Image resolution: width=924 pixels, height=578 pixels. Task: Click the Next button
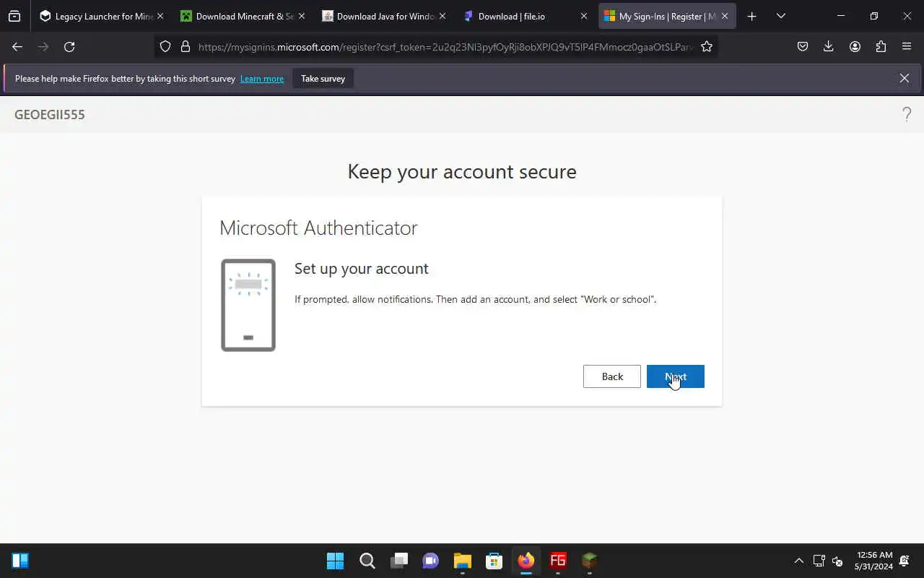675,376
